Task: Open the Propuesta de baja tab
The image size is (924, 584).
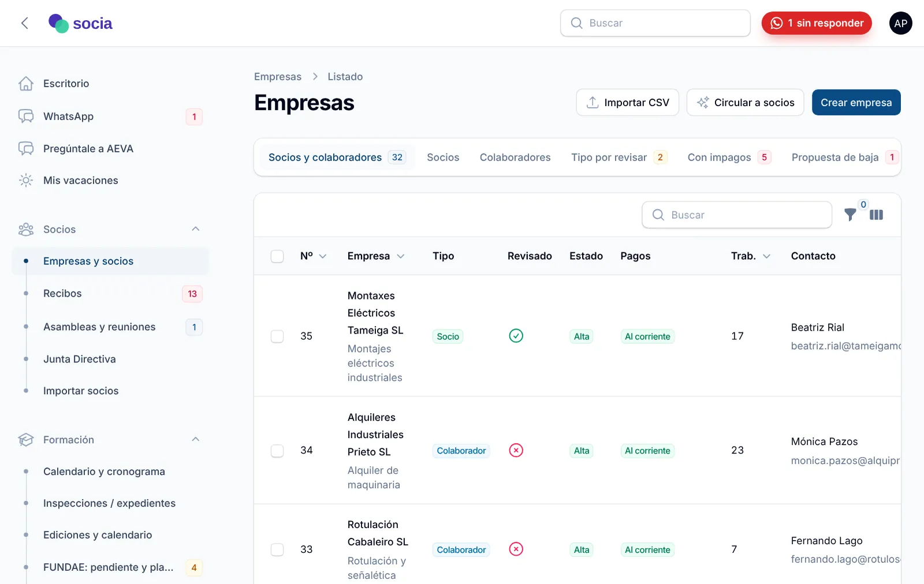Action: 845,158
